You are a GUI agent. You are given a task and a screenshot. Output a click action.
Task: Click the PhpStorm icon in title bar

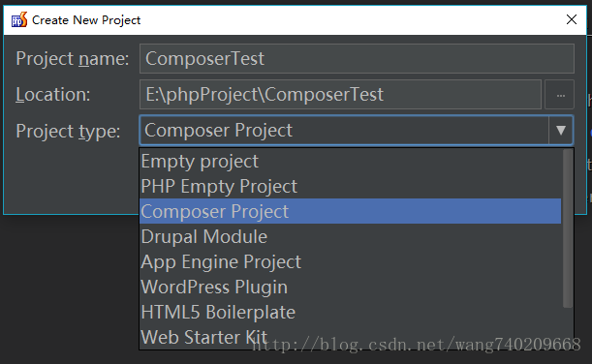[18, 19]
